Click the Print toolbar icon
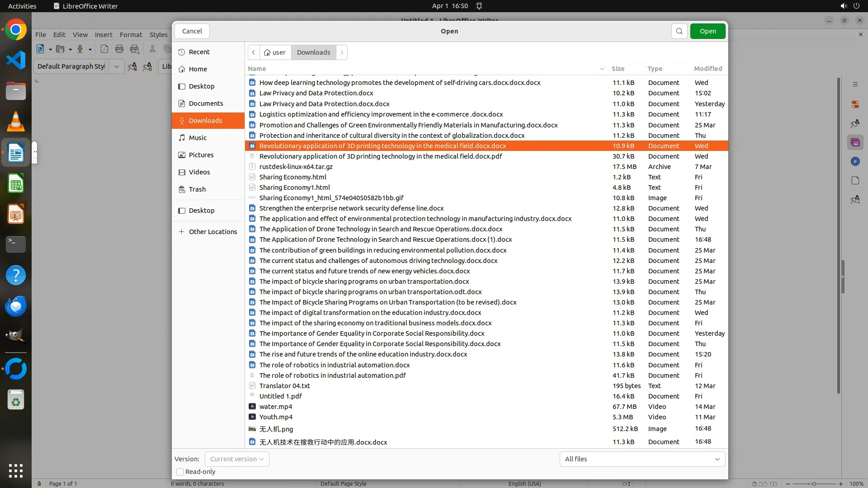This screenshot has width=868, height=488. pyautogui.click(x=119, y=49)
